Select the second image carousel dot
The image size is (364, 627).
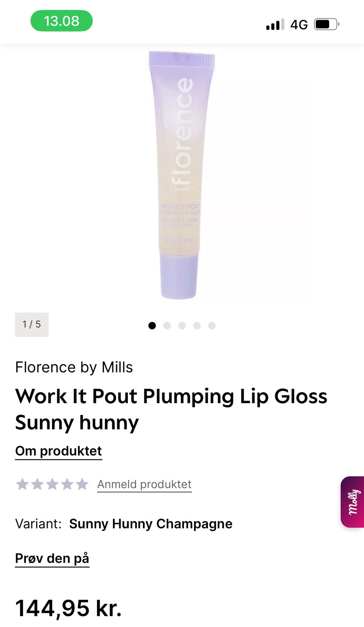pos(167,325)
